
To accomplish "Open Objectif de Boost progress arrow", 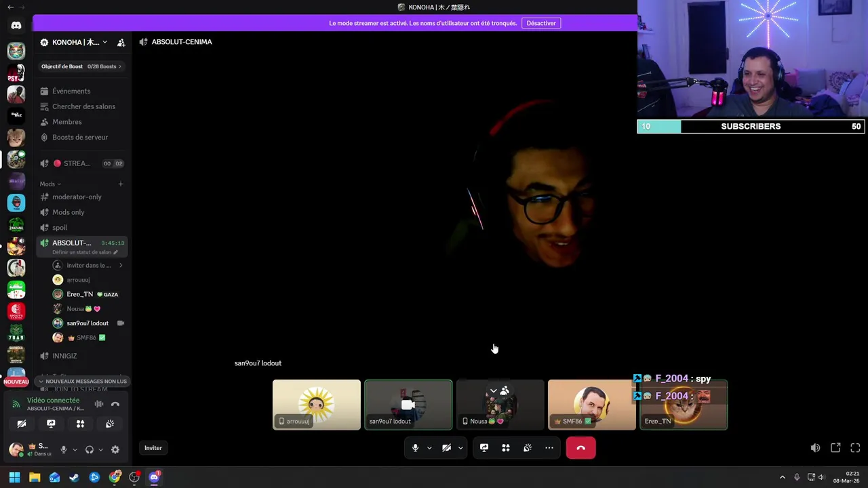I will 121,66.
